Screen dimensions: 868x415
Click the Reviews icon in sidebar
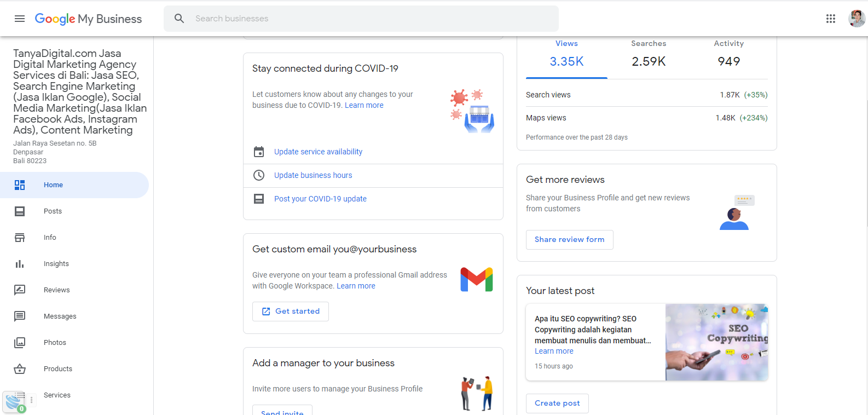(20, 290)
